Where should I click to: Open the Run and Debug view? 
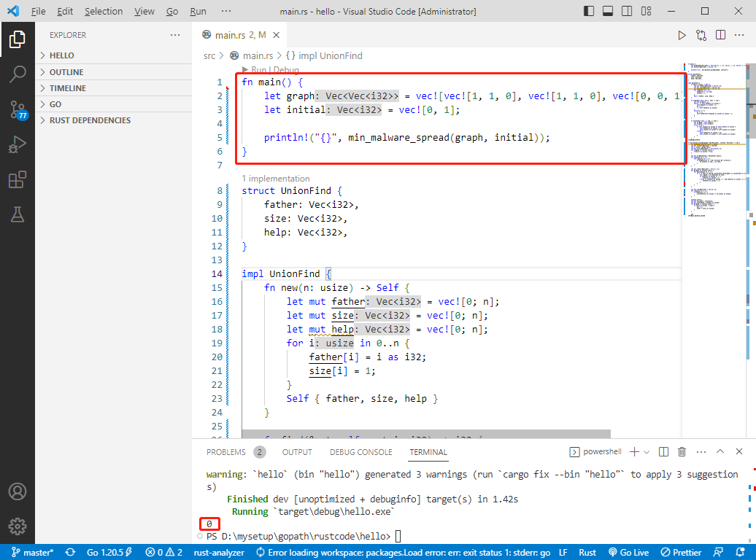pos(18,144)
